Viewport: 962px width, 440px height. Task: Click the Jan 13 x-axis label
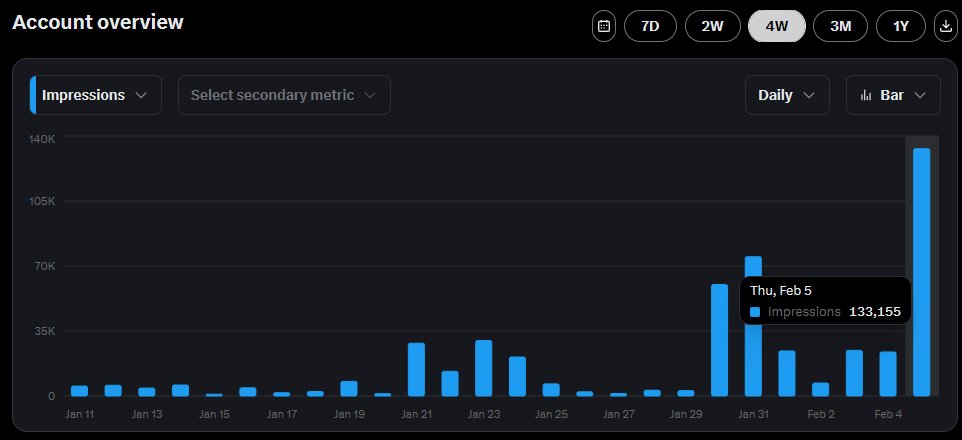147,414
